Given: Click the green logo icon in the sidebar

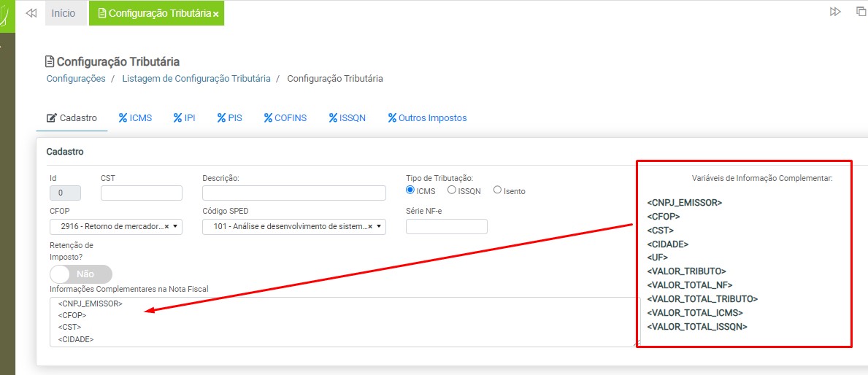Looking at the screenshot, I should click(x=6, y=15).
